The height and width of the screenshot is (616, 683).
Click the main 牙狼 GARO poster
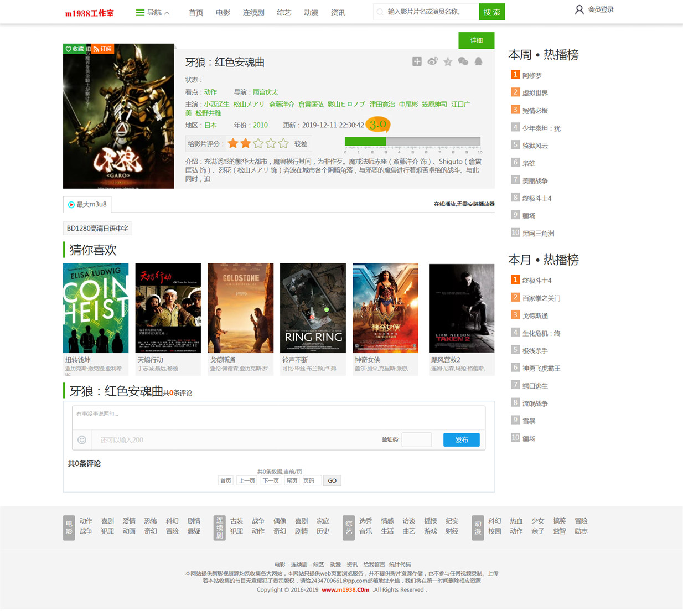(x=118, y=116)
